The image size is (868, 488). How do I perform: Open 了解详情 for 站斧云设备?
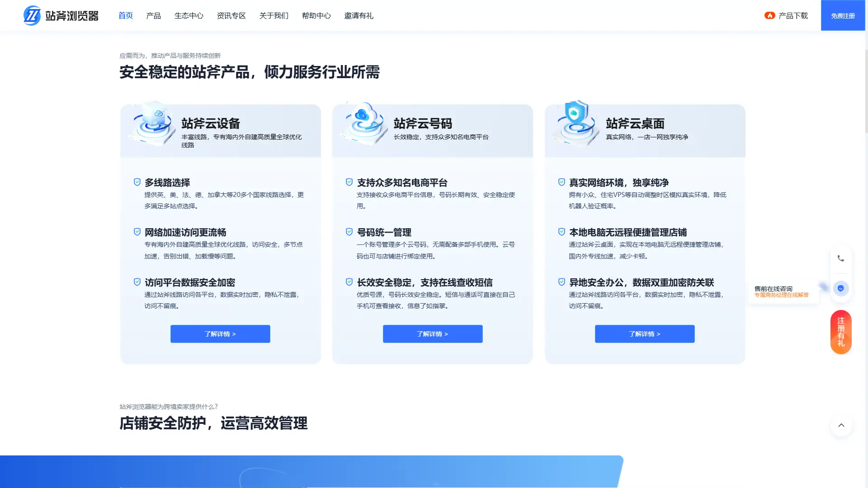[x=220, y=333]
